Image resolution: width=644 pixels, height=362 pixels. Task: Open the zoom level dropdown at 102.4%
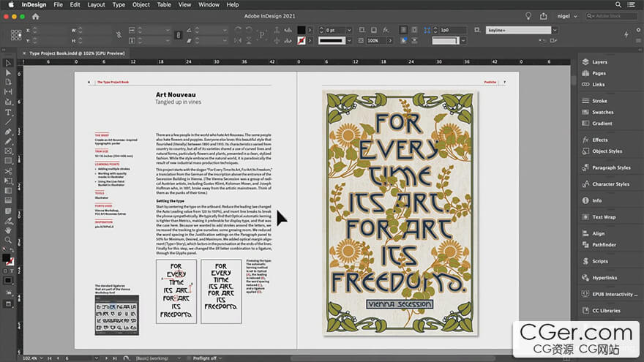[41, 358]
